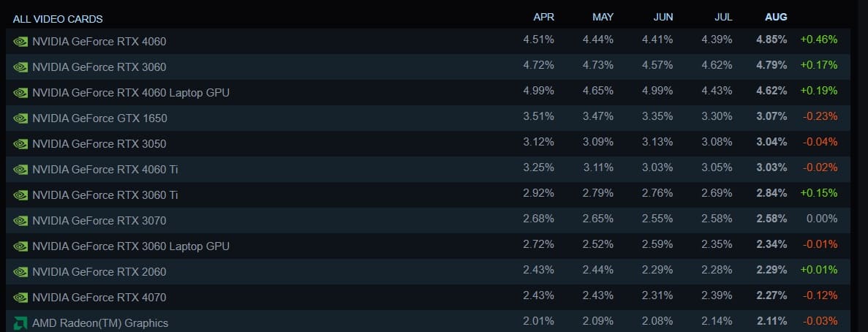Viewport: 868px width, 332px height.
Task: Click NVIDIA icon next to RTX 4060 Ti
Action: (x=20, y=170)
